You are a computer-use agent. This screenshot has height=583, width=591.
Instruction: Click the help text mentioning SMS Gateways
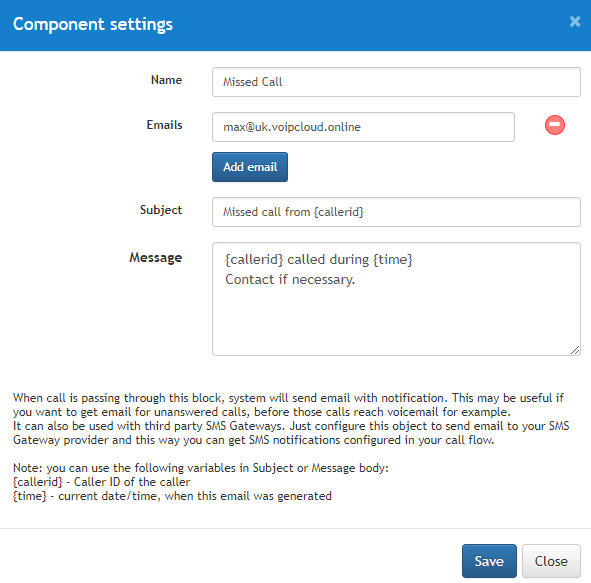(x=291, y=433)
